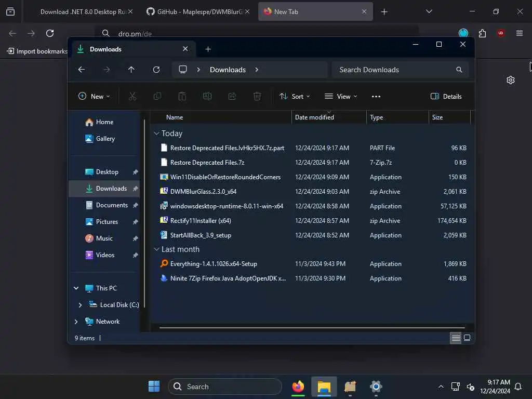The width and height of the screenshot is (532, 399).
Task: Toggle the Details pane button
Action: 446,96
